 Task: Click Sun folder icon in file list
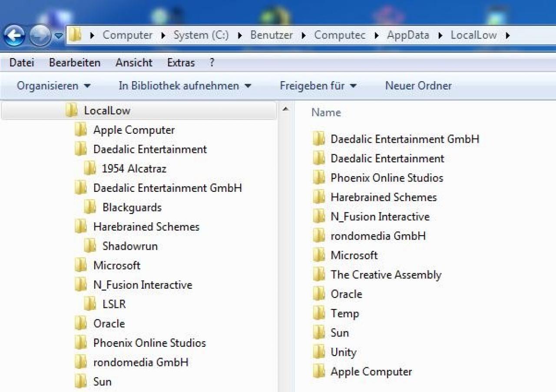pos(319,333)
